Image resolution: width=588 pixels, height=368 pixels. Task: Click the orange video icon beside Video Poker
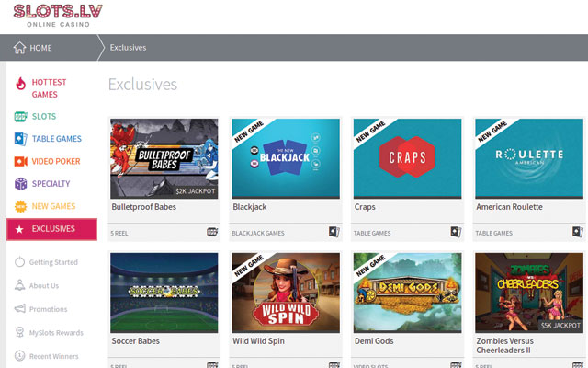click(20, 162)
